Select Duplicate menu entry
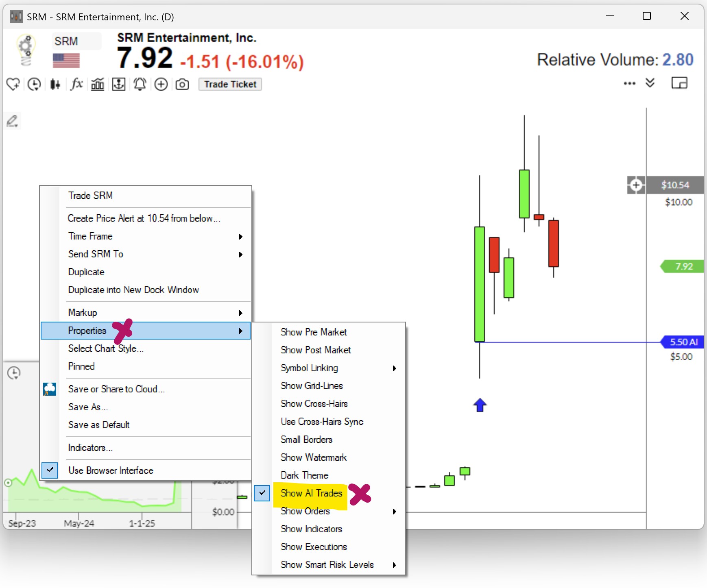This screenshot has height=588, width=707. (x=146, y=272)
